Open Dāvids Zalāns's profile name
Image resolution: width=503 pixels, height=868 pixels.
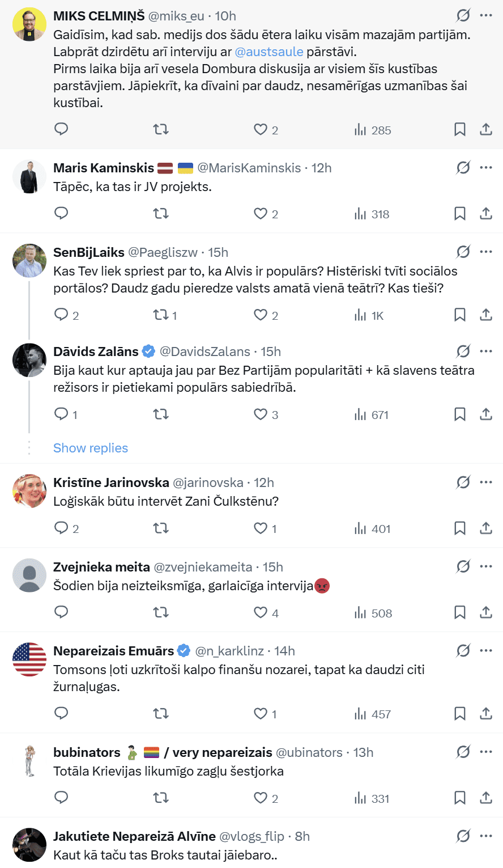tap(96, 352)
